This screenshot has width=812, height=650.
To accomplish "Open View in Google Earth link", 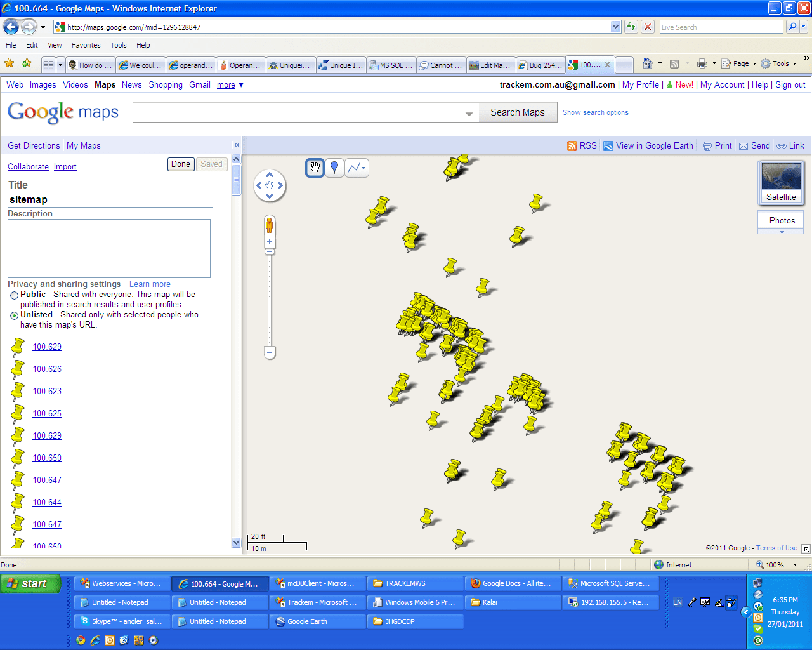I will (x=648, y=145).
